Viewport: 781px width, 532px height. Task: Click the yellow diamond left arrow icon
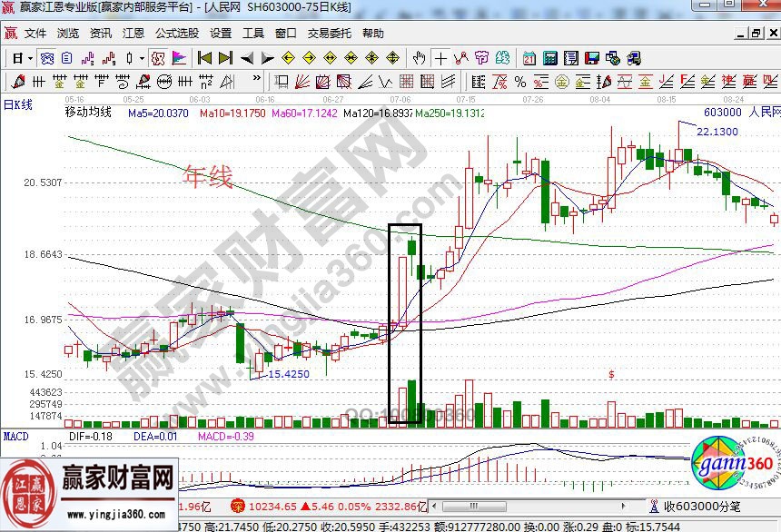tap(288, 57)
